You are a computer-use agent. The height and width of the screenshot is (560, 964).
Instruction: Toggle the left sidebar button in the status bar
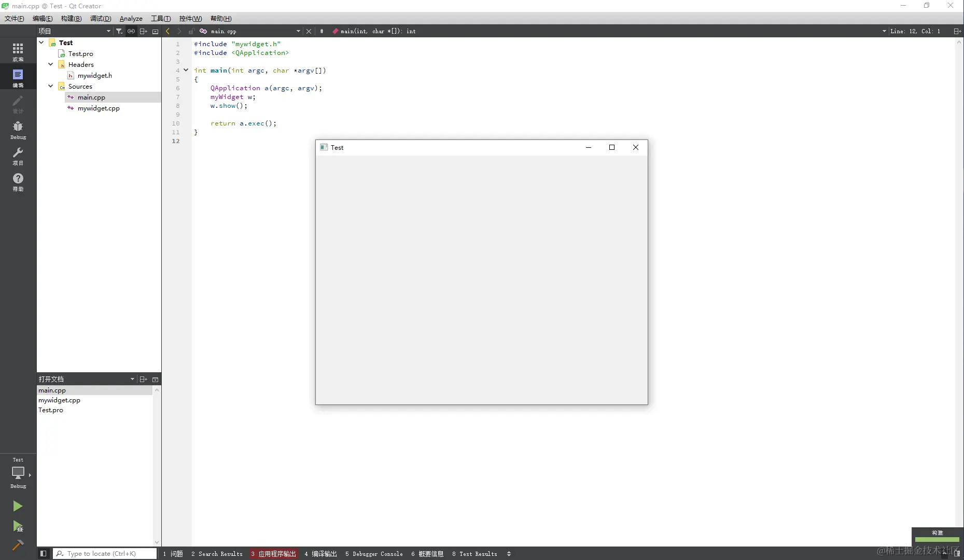click(x=44, y=554)
